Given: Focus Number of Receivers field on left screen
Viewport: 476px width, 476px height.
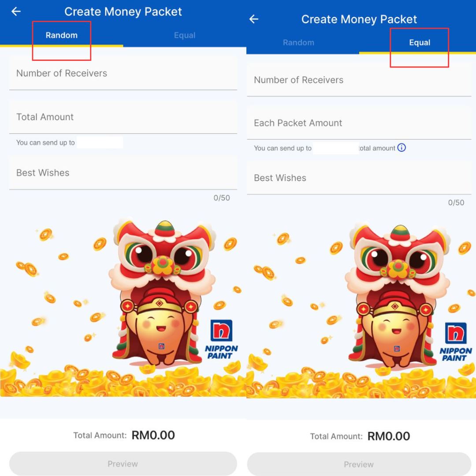Looking at the screenshot, I should 123,73.
